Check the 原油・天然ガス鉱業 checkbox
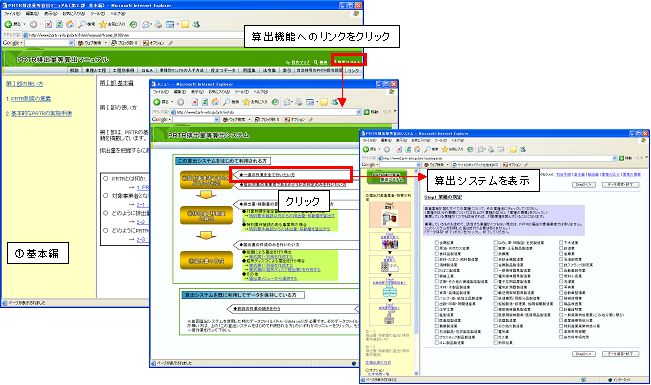This screenshot has height=385, width=651. pos(436,248)
